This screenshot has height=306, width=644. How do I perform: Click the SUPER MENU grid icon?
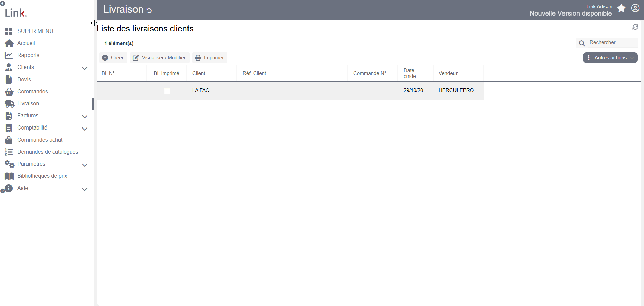(9, 31)
